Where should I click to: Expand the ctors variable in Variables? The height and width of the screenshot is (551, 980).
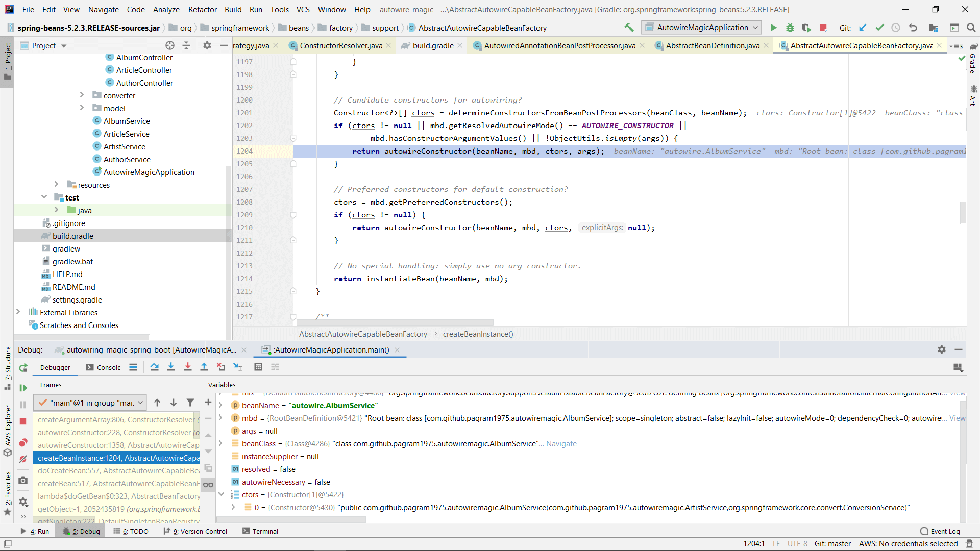click(221, 494)
